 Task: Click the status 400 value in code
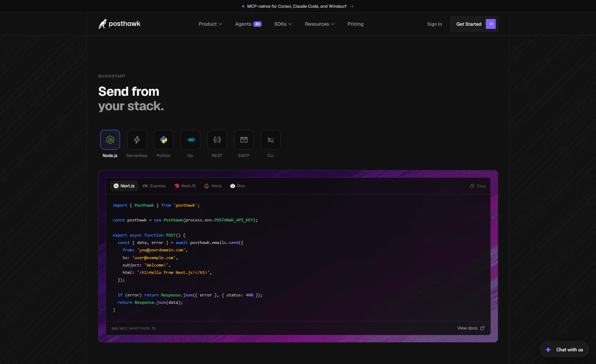[249, 295]
